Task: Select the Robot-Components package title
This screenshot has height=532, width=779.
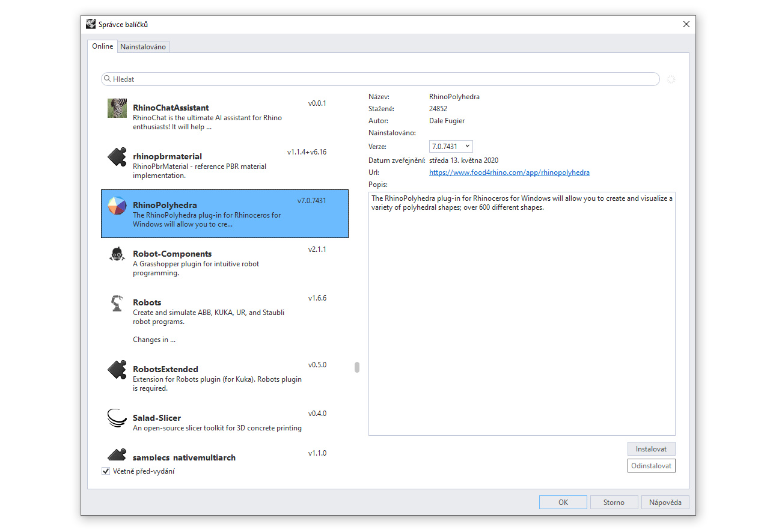Action: pos(172,254)
